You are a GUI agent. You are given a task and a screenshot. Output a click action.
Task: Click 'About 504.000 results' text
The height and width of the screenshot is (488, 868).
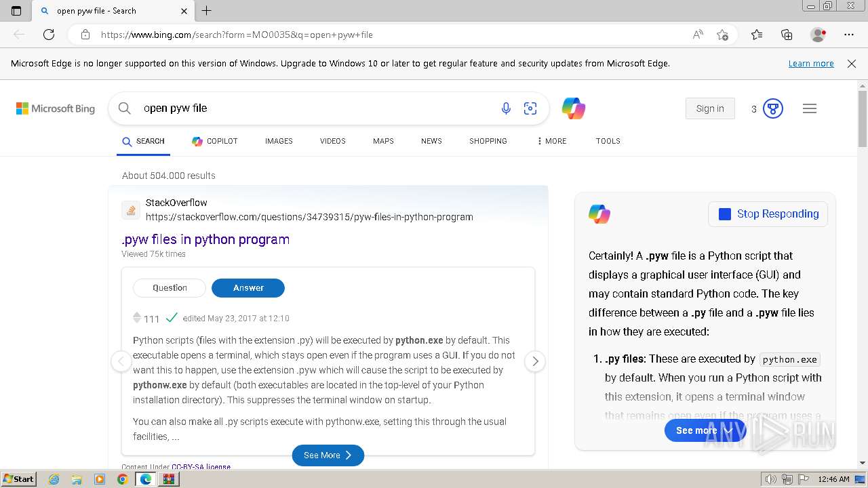[x=169, y=176]
